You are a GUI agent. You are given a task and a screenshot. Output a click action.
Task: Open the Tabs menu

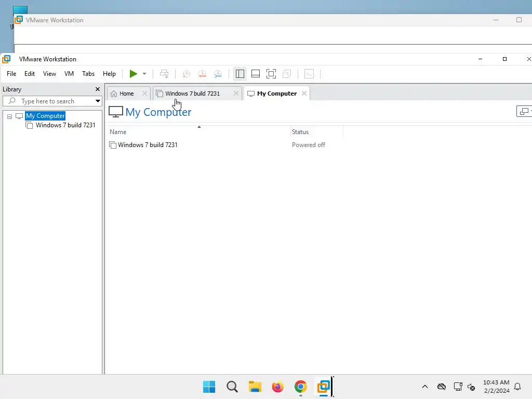(88, 74)
